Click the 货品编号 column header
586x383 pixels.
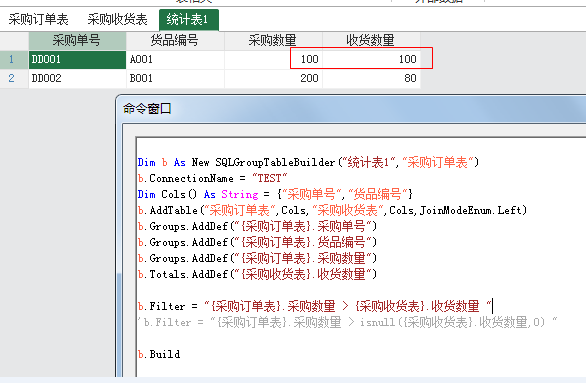175,40
